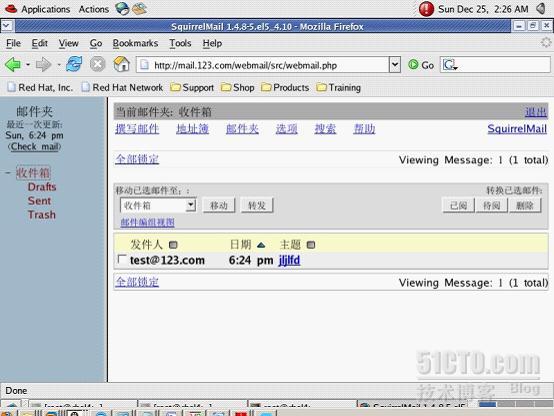Open the Go menu
Viewport: 554px width, 416px height.
tap(96, 43)
